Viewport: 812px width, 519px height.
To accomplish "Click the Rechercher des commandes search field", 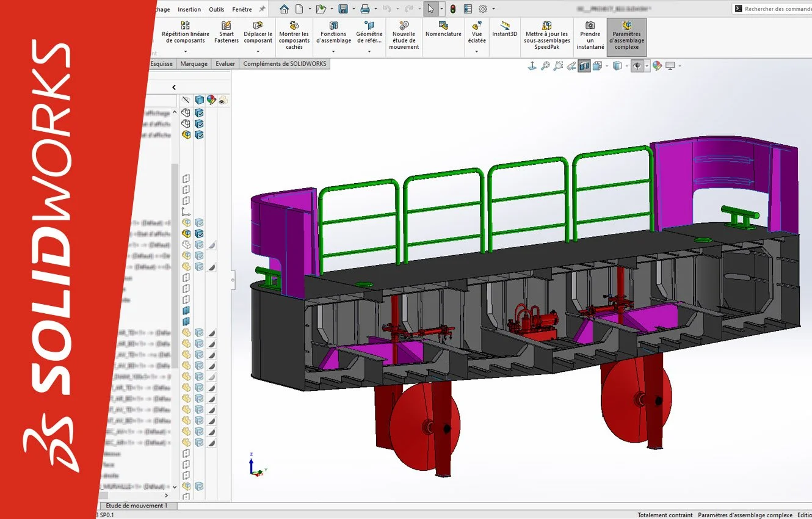I will (x=775, y=8).
